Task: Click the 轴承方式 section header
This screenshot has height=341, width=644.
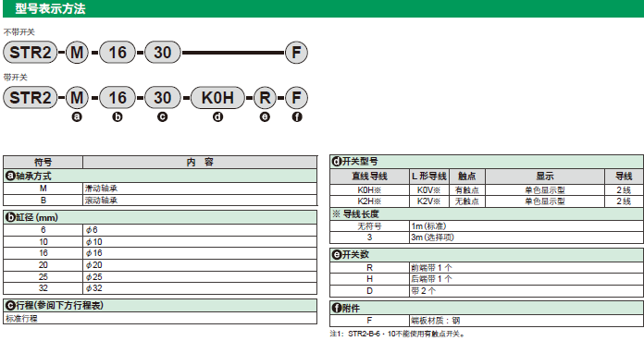Action: (160, 176)
